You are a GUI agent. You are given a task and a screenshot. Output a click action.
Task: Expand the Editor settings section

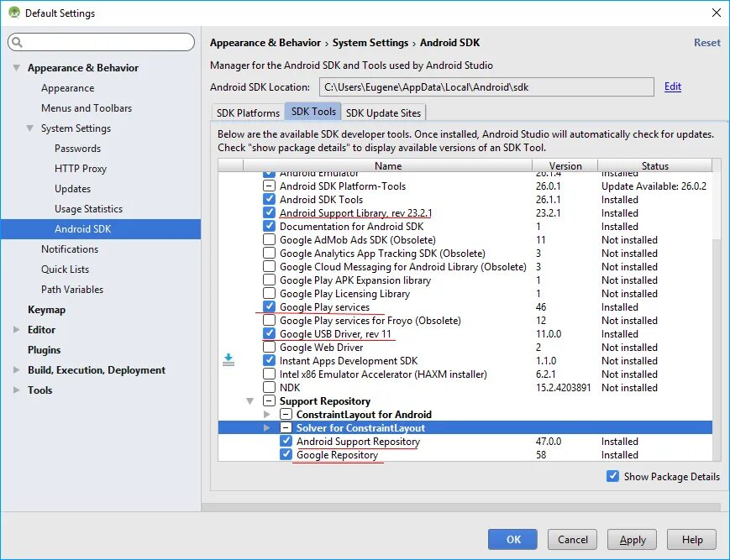[16, 330]
